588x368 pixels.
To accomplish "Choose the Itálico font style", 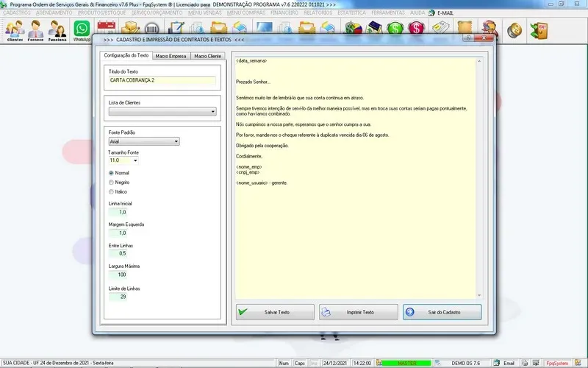I will point(111,191).
